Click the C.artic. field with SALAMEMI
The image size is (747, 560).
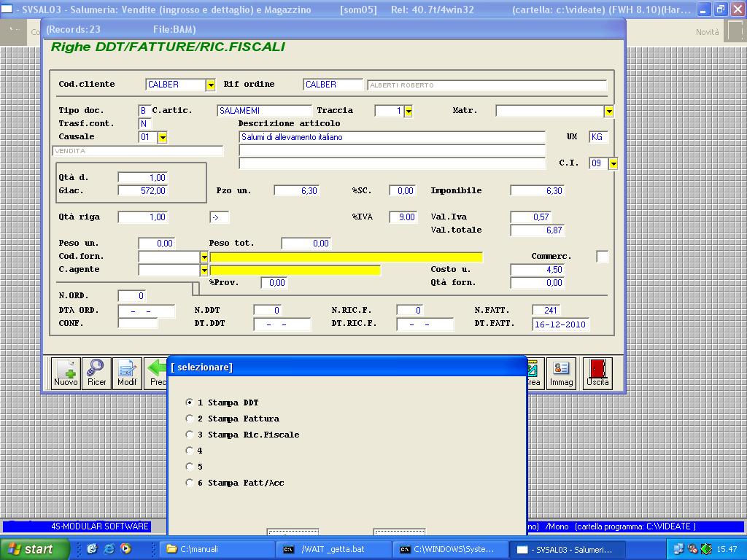[x=264, y=111]
